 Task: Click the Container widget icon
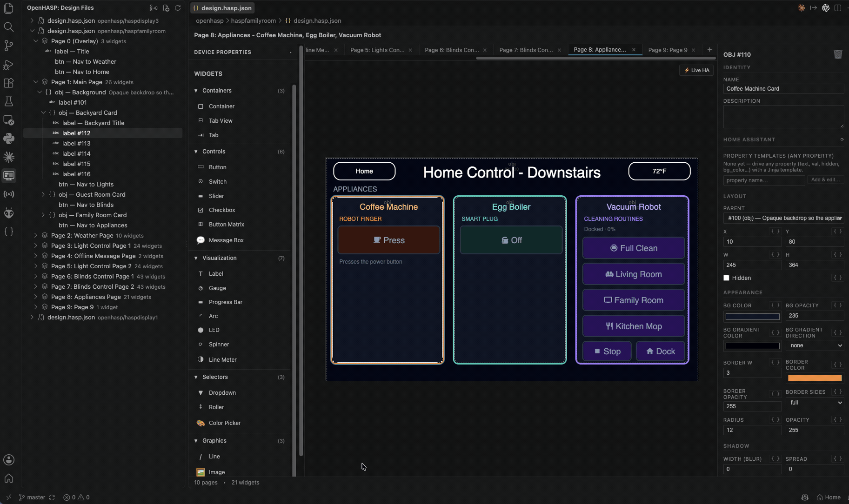click(x=201, y=106)
